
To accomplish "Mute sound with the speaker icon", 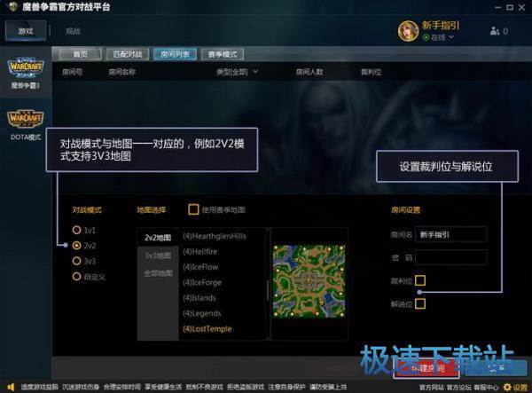I will click(x=11, y=387).
